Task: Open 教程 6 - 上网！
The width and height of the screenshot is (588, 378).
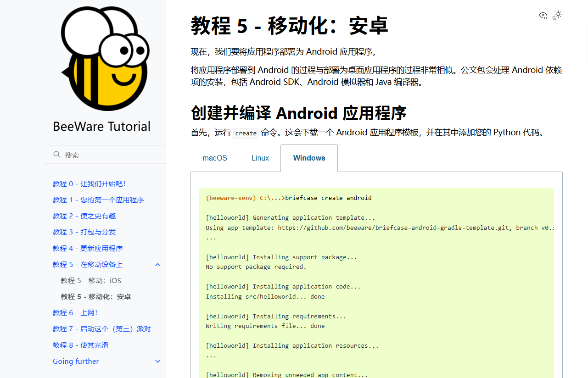Action: (x=75, y=313)
